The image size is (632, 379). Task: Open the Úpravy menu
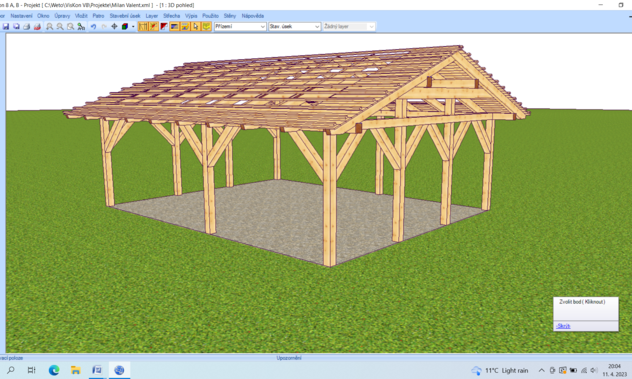click(x=62, y=16)
